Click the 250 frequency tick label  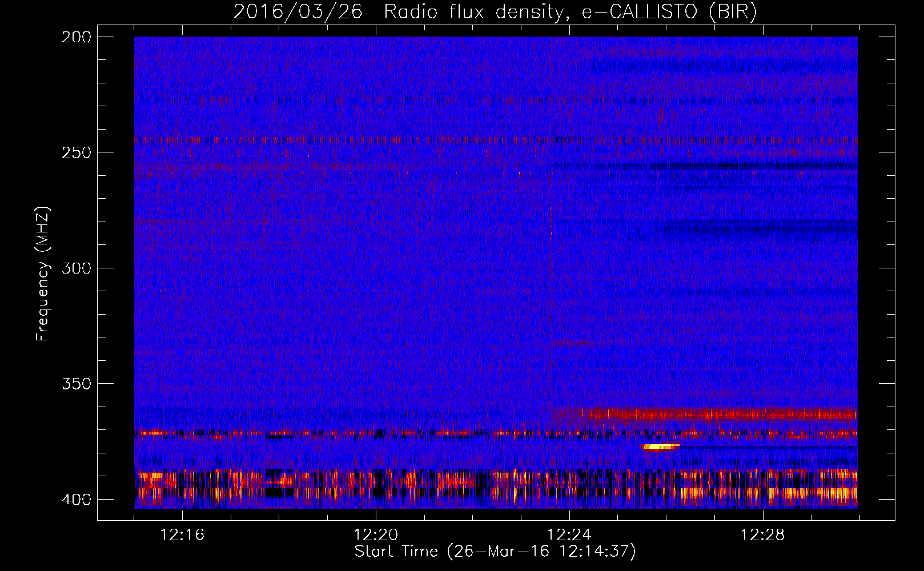click(x=76, y=152)
